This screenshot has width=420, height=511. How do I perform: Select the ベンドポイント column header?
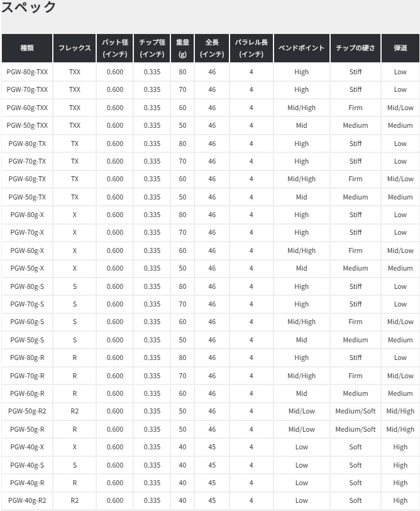pyautogui.click(x=302, y=48)
